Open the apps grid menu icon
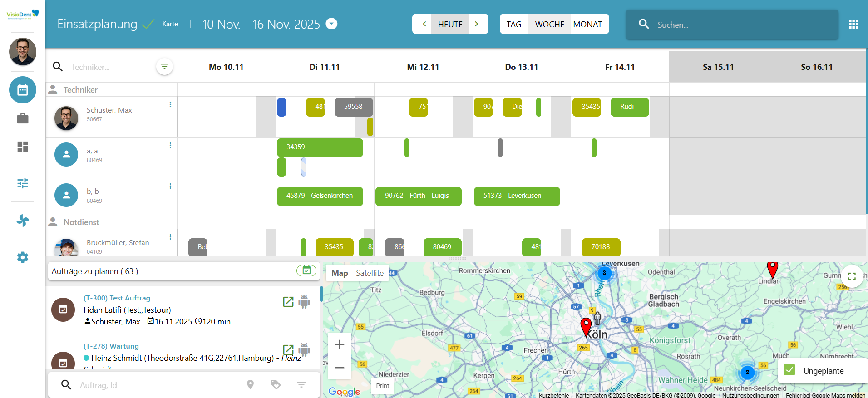This screenshot has height=398, width=868. pos(853,25)
